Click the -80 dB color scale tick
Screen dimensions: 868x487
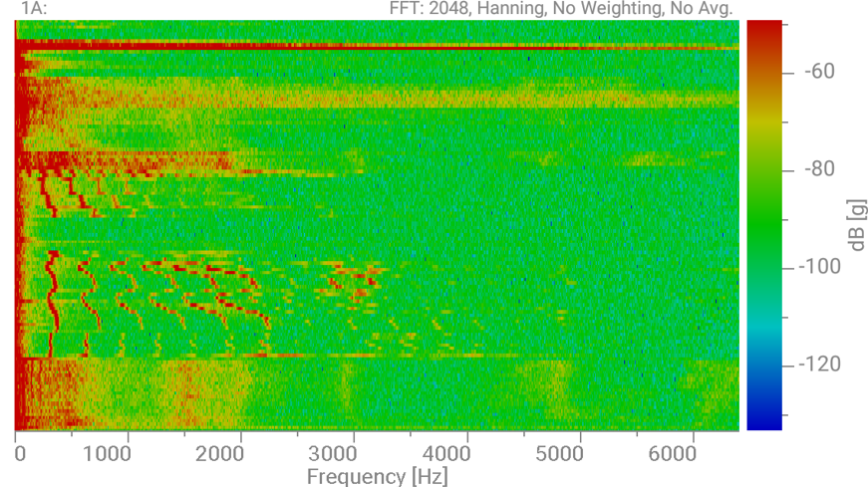pyautogui.click(x=817, y=169)
